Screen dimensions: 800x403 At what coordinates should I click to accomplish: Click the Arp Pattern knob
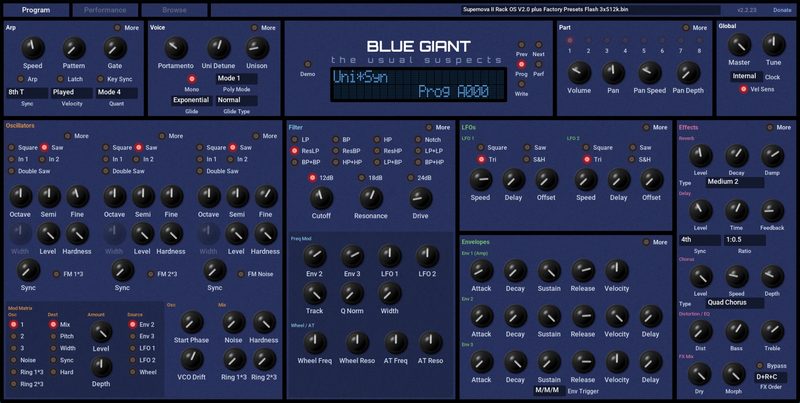(x=74, y=48)
